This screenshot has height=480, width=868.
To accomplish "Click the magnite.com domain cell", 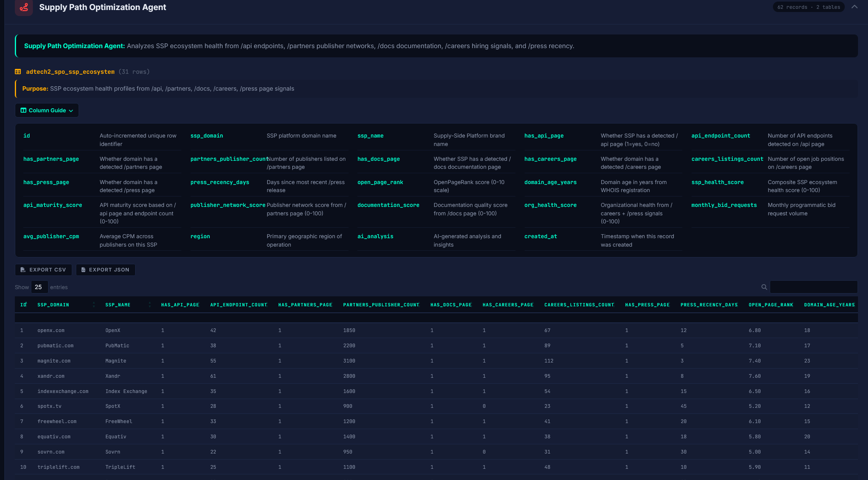I will 54,361.
